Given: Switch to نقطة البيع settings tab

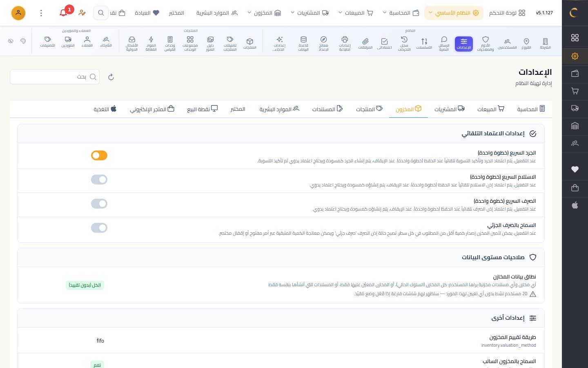Looking at the screenshot, I should coord(203,109).
